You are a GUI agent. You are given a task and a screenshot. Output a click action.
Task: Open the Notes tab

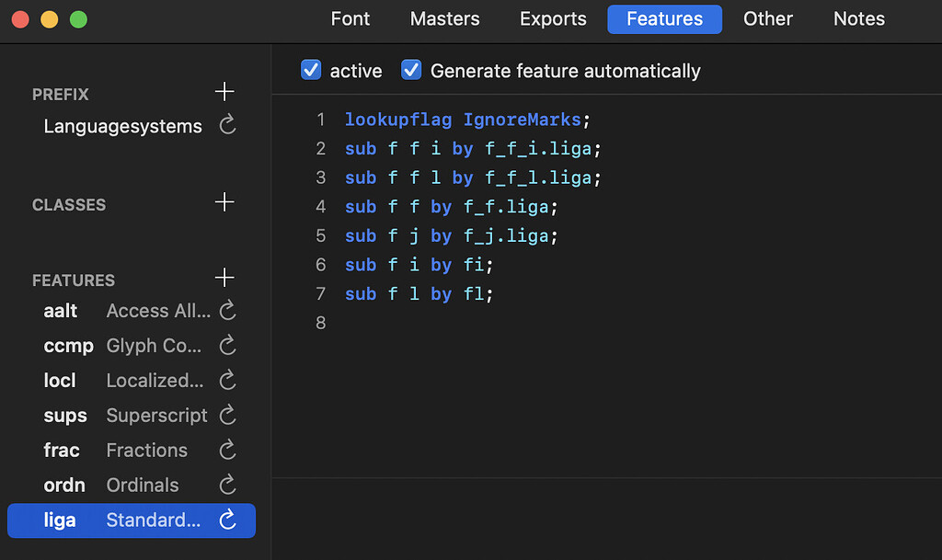[x=858, y=19]
